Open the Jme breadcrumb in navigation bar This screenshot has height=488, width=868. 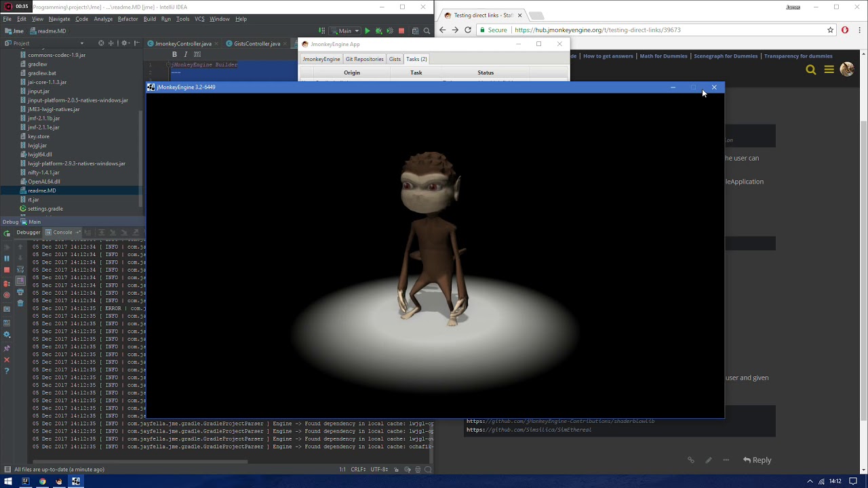[13, 31]
